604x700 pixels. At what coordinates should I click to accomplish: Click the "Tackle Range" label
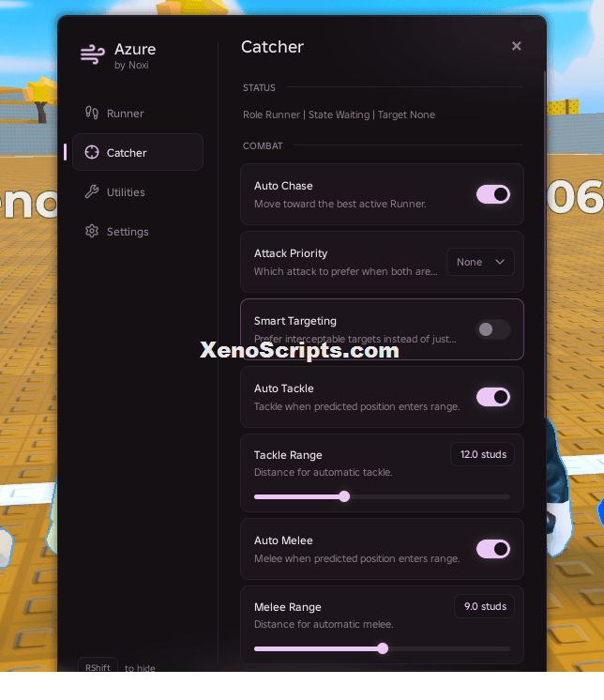pyautogui.click(x=288, y=455)
